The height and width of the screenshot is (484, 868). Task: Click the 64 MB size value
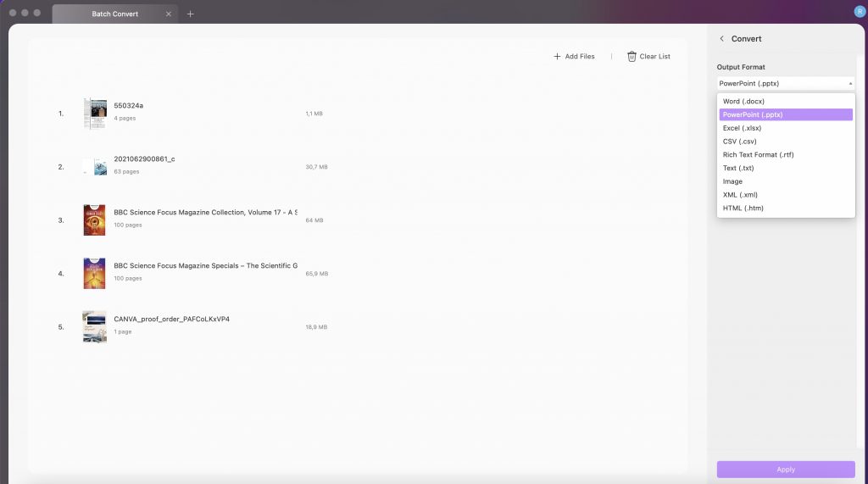click(x=314, y=220)
